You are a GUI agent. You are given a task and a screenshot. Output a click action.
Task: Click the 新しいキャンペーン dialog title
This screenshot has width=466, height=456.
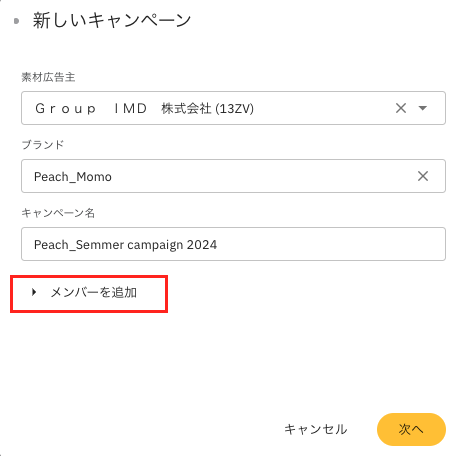[112, 20]
